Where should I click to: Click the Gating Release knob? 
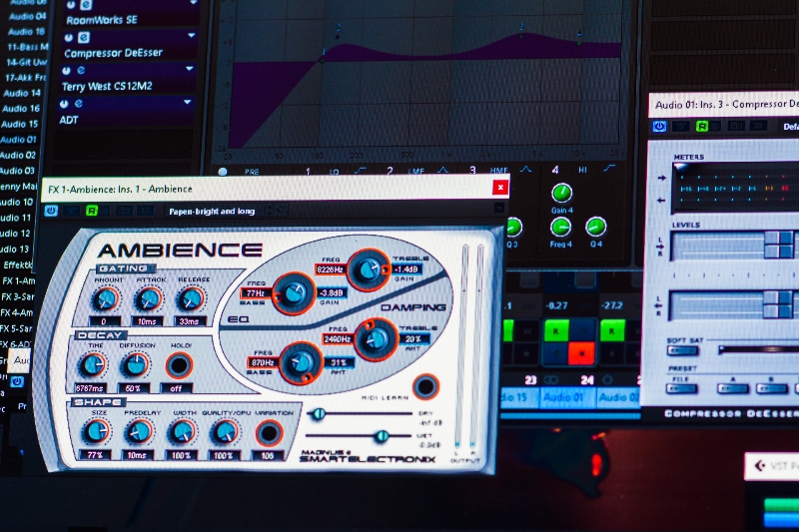pyautogui.click(x=191, y=299)
